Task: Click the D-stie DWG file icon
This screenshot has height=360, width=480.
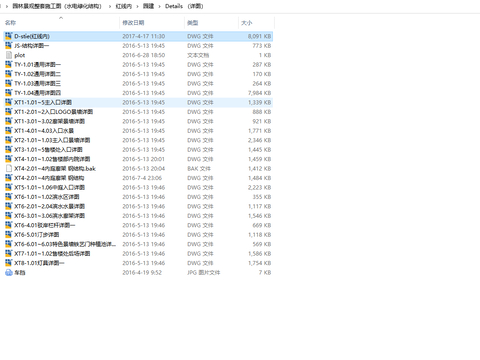Action: (x=9, y=36)
